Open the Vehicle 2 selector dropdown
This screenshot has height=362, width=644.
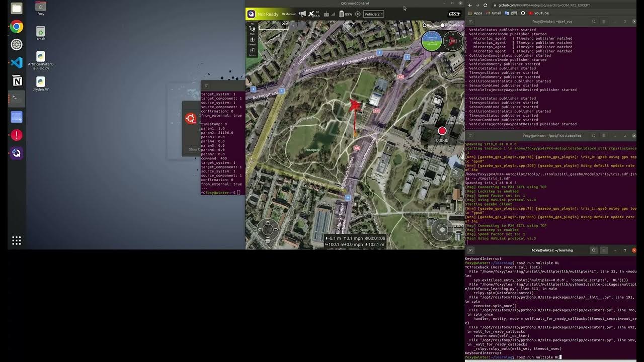(373, 14)
